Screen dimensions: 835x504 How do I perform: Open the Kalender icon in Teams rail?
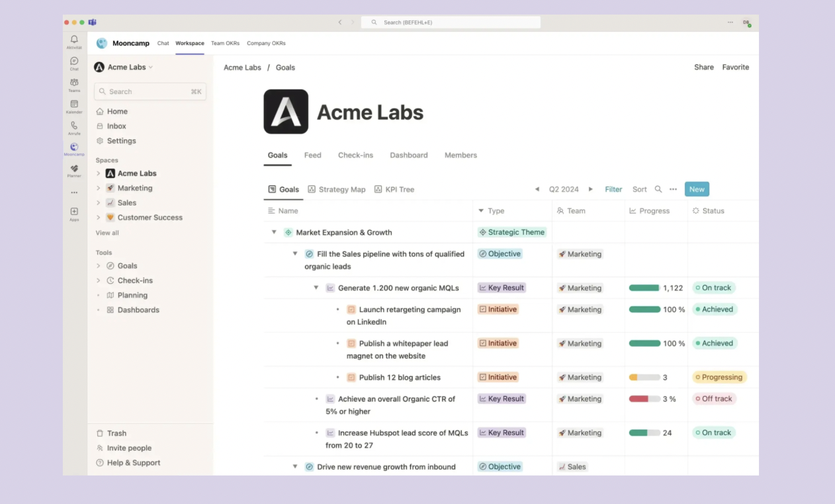73,106
